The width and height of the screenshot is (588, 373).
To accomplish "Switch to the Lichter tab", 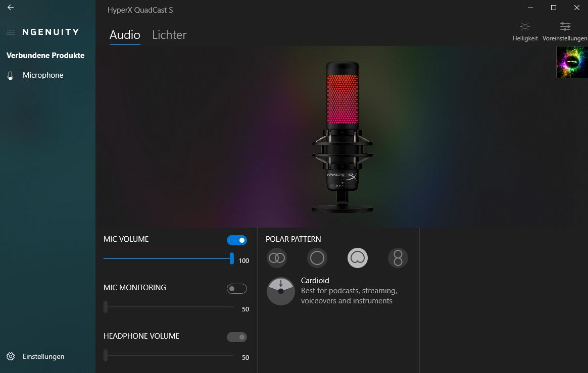I will click(169, 35).
